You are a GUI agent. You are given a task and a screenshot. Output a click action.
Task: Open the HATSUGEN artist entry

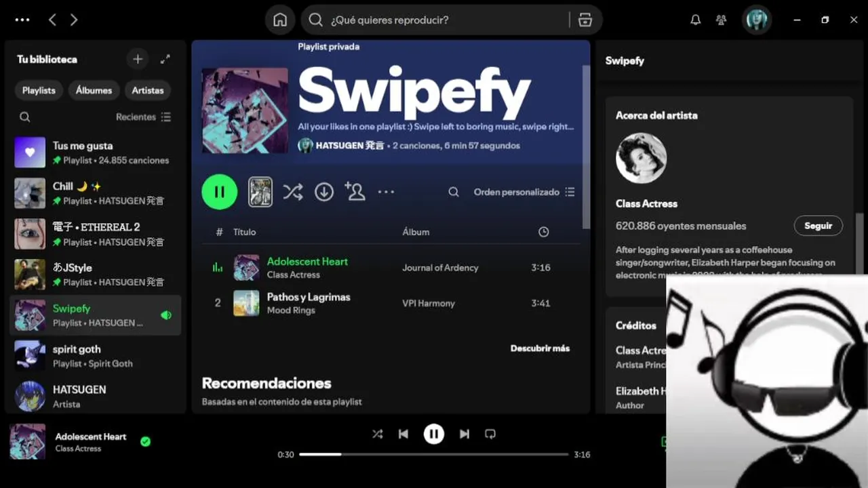point(96,396)
